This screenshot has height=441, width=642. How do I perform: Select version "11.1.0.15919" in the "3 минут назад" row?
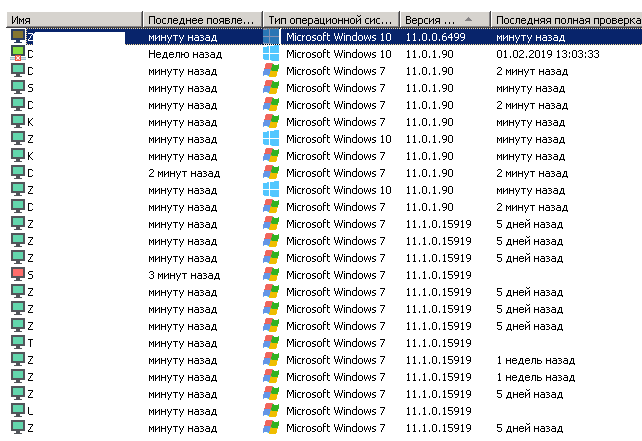click(x=439, y=275)
